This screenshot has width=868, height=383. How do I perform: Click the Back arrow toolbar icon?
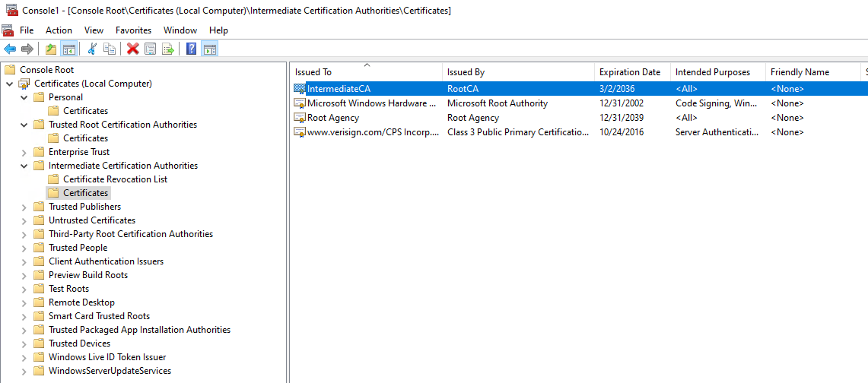click(x=10, y=49)
